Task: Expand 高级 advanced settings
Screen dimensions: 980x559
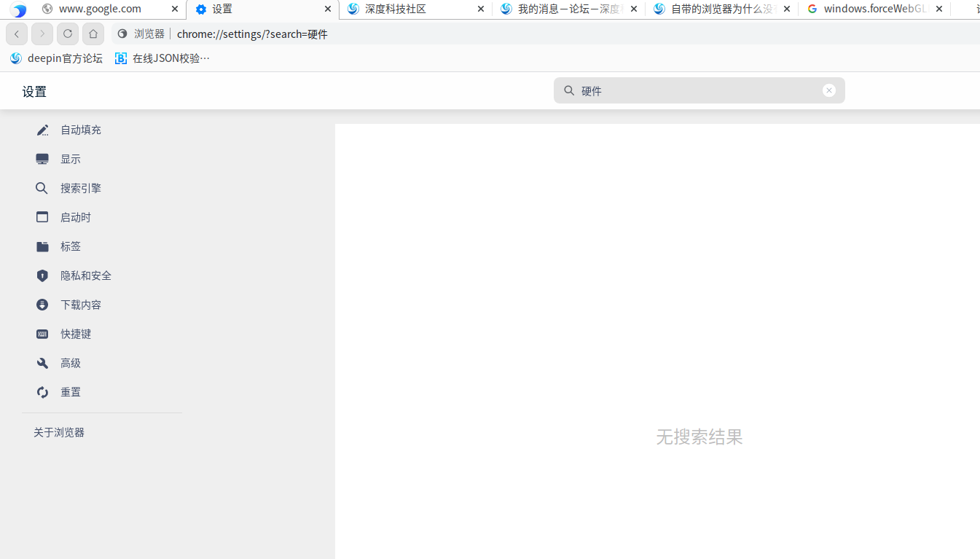Action: 71,363
